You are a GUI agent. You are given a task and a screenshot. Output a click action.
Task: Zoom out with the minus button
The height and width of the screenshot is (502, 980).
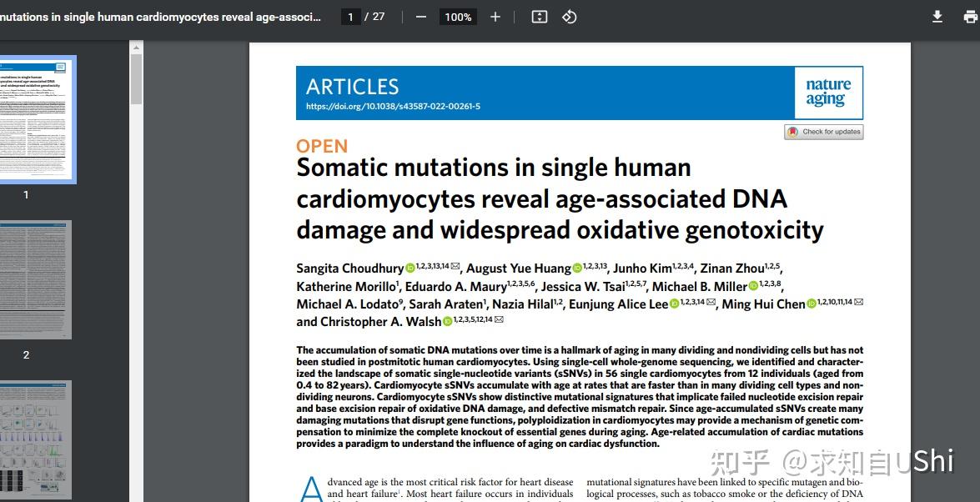point(420,17)
